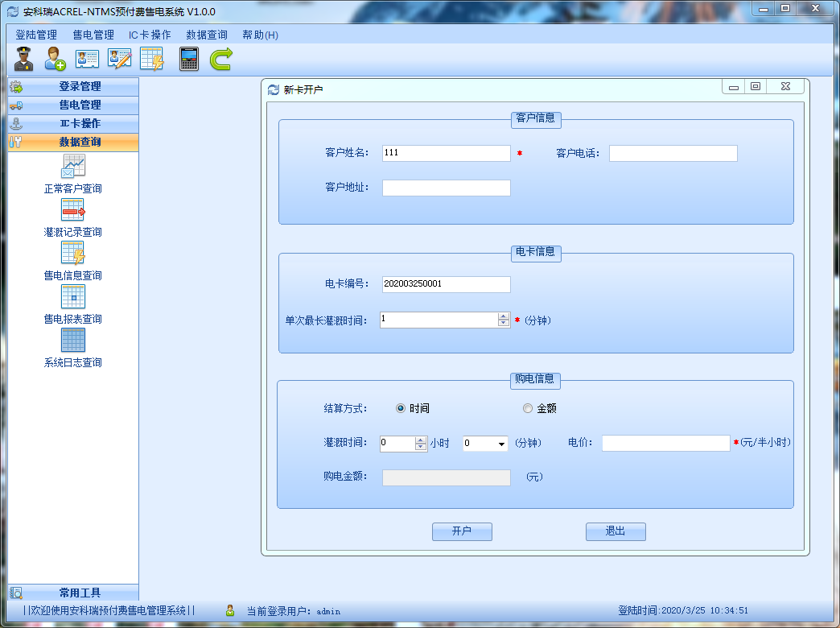
Task: Click the 开户 button
Action: pyautogui.click(x=462, y=531)
